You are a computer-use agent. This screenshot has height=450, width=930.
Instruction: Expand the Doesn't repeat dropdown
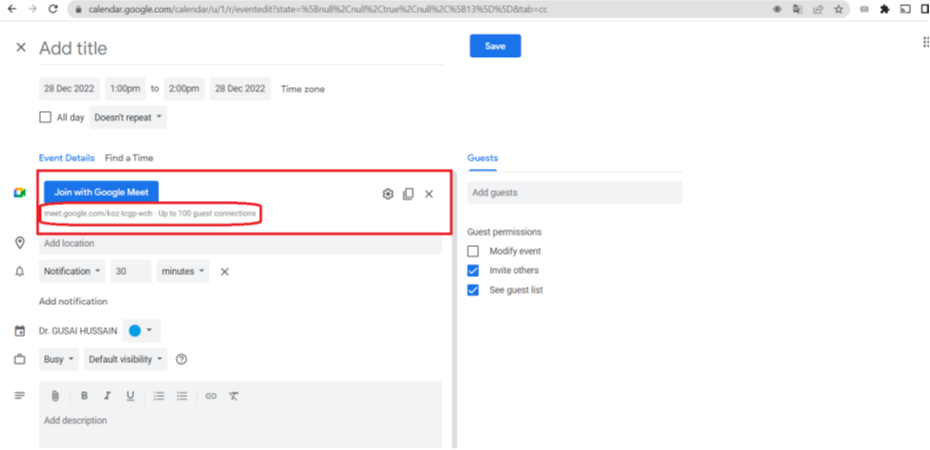tap(128, 117)
